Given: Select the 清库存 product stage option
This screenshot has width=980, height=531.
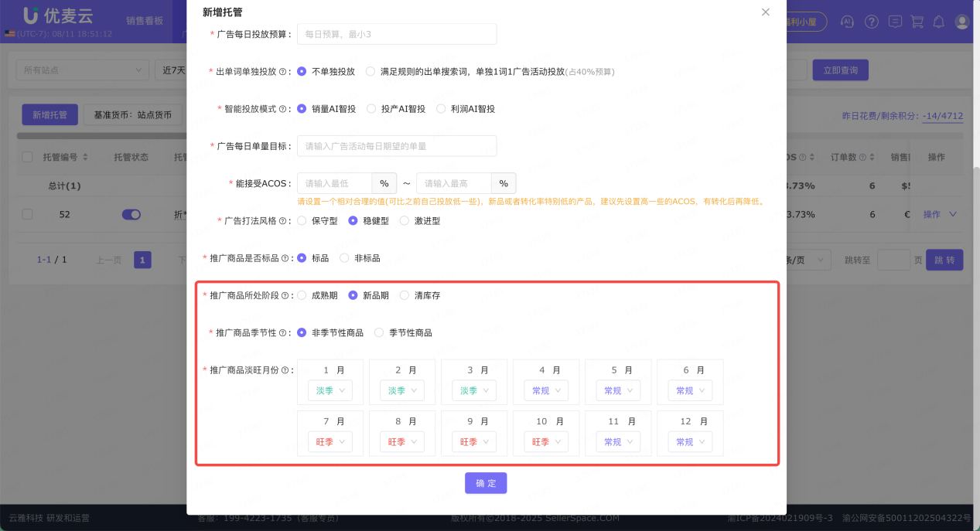Looking at the screenshot, I should tap(404, 294).
